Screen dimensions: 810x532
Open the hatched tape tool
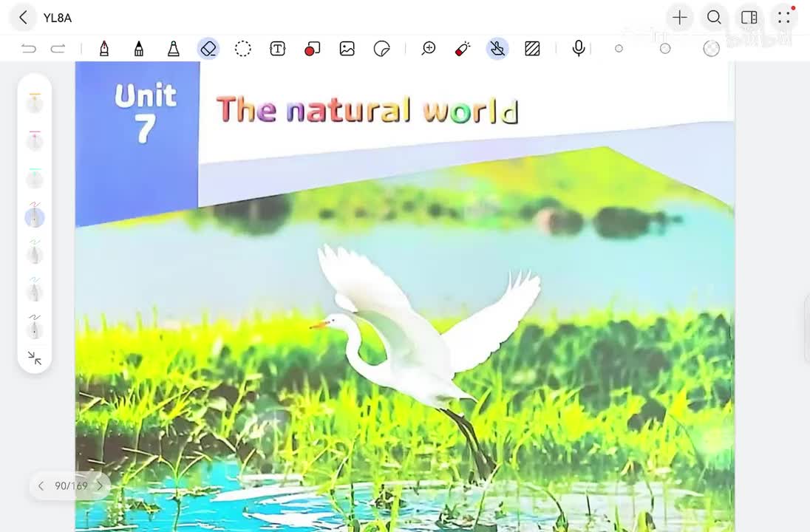pyautogui.click(x=532, y=49)
